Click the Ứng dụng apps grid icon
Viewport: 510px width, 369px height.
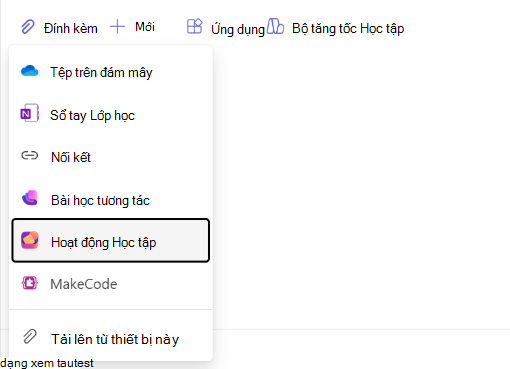(195, 26)
